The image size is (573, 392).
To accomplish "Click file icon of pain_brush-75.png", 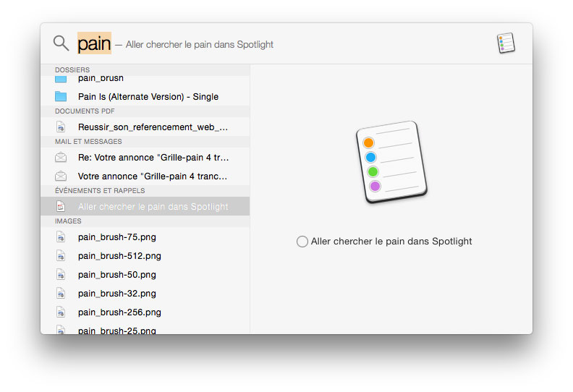I will tap(61, 237).
